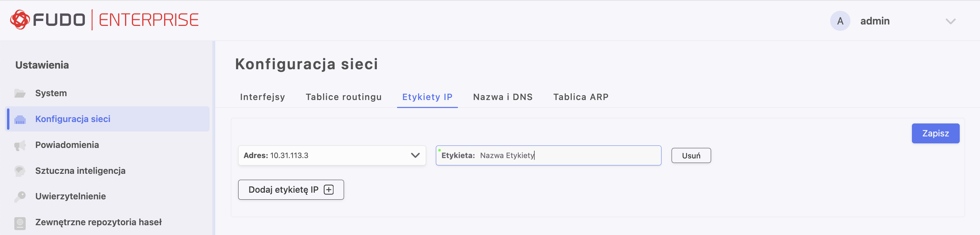Image resolution: width=980 pixels, height=235 pixels.
Task: Save changes with the Zapisz button
Action: click(x=935, y=133)
